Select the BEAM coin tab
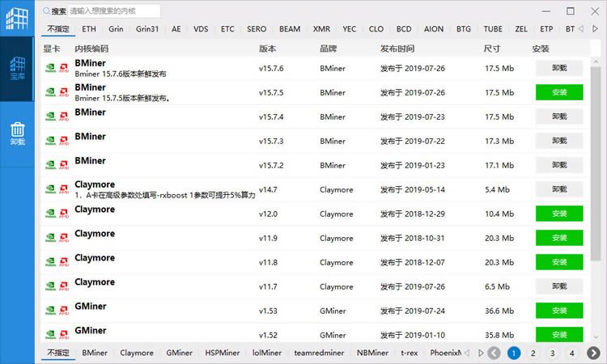This screenshot has height=364, width=607. pos(290,29)
